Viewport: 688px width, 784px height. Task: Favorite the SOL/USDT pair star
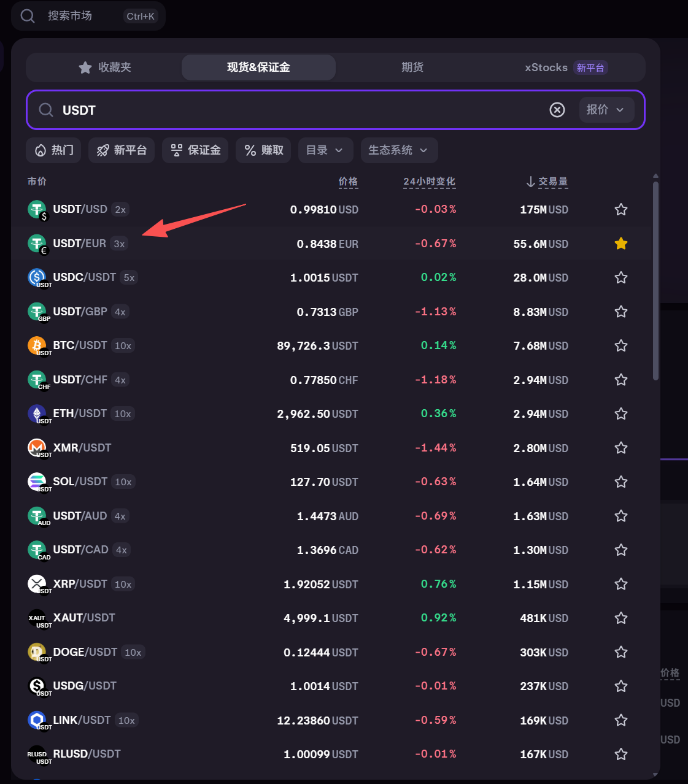[620, 482]
